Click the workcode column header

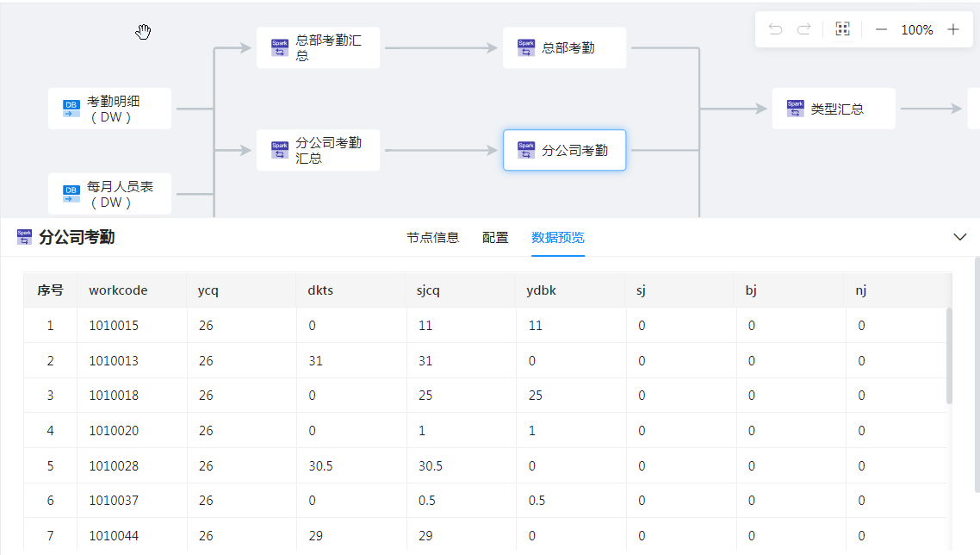pos(118,290)
